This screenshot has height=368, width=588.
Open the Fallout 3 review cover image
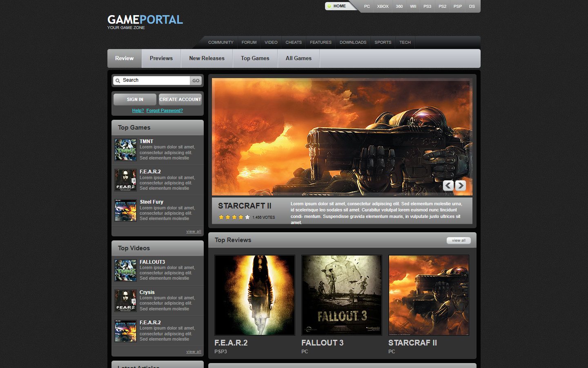click(342, 295)
